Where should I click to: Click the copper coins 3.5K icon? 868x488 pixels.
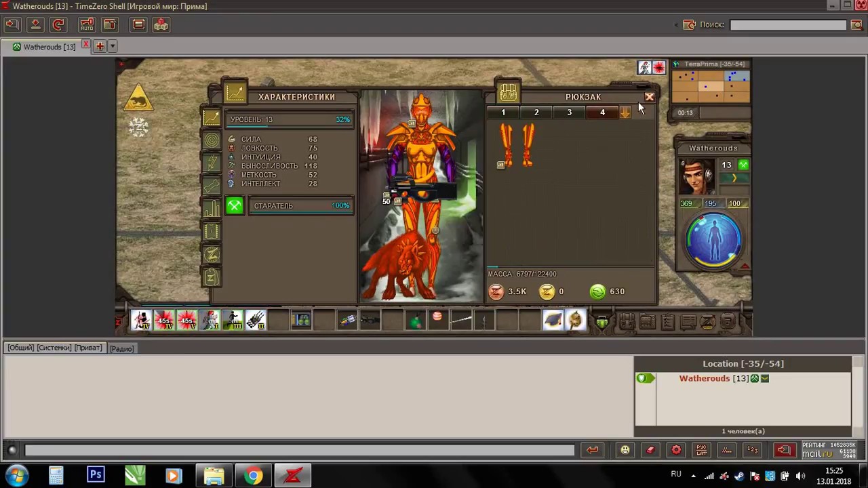pyautogui.click(x=496, y=291)
